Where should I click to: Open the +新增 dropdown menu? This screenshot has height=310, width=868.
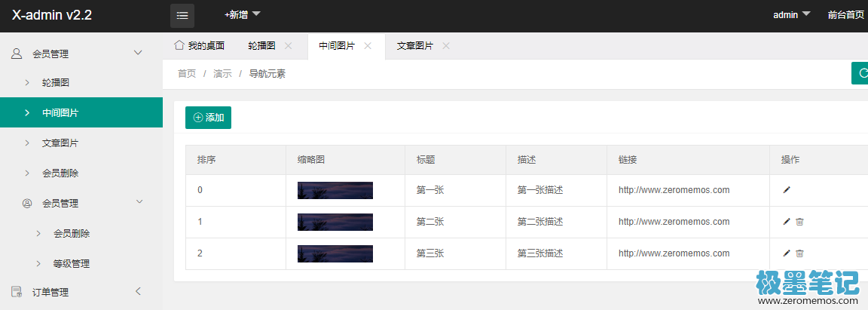(x=243, y=15)
